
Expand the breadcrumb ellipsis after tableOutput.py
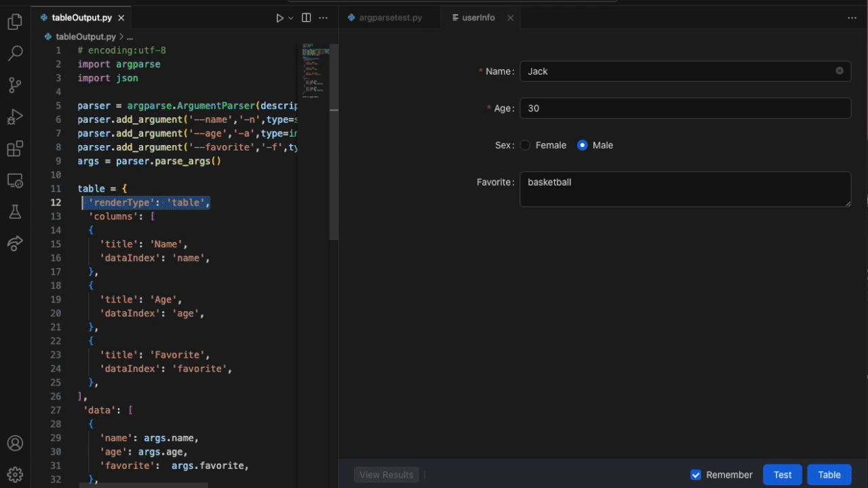[130, 37]
